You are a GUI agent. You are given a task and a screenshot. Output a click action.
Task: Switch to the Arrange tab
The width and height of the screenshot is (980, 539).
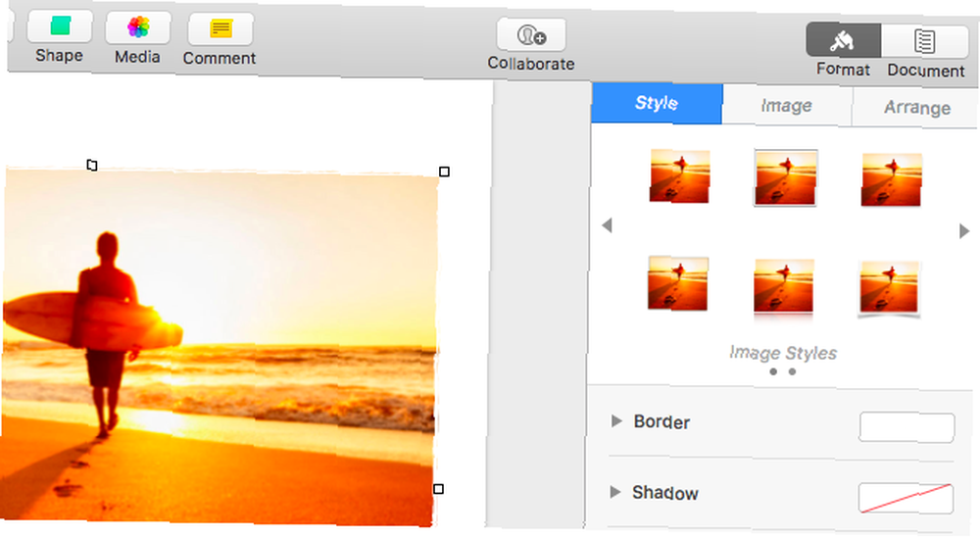click(916, 108)
